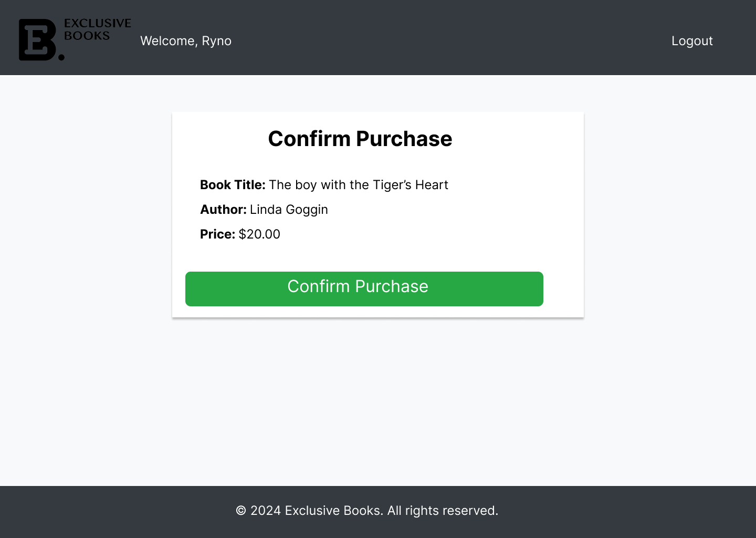Click the year 2024 in the footer
This screenshot has width=756, height=538.
click(265, 511)
